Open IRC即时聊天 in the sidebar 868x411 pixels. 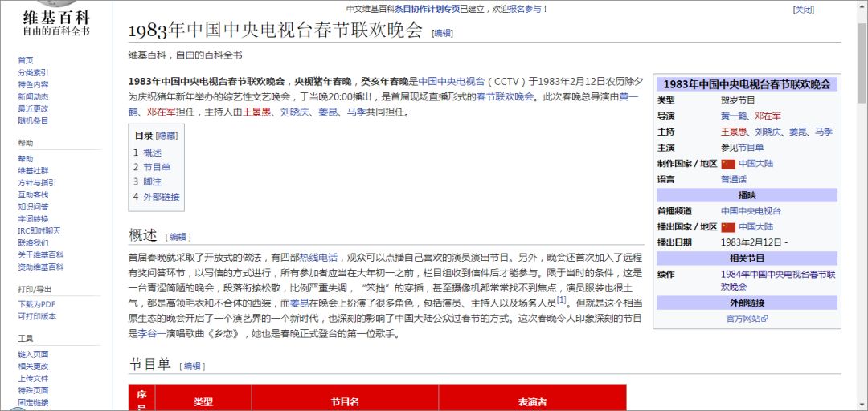coord(39,230)
